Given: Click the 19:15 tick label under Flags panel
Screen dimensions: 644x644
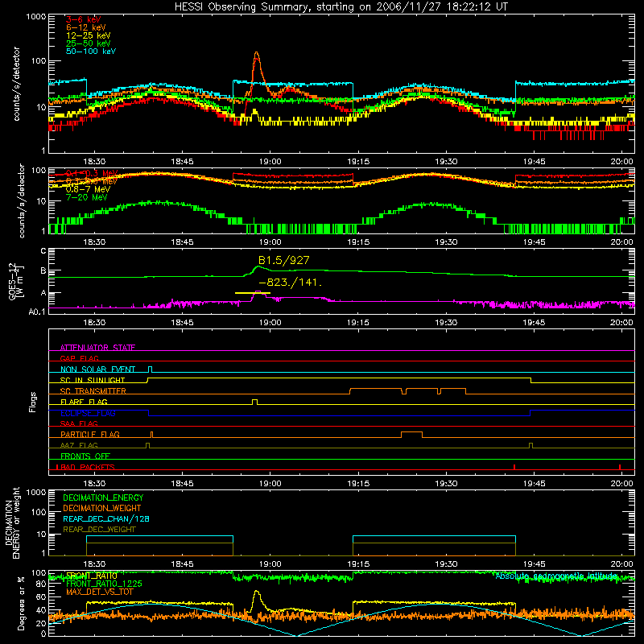Looking at the screenshot, I should (357, 484).
